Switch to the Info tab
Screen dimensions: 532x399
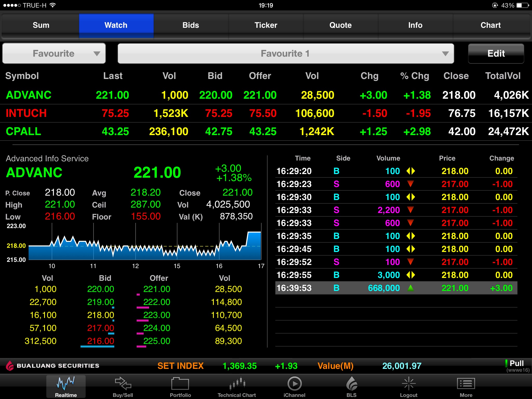click(415, 25)
